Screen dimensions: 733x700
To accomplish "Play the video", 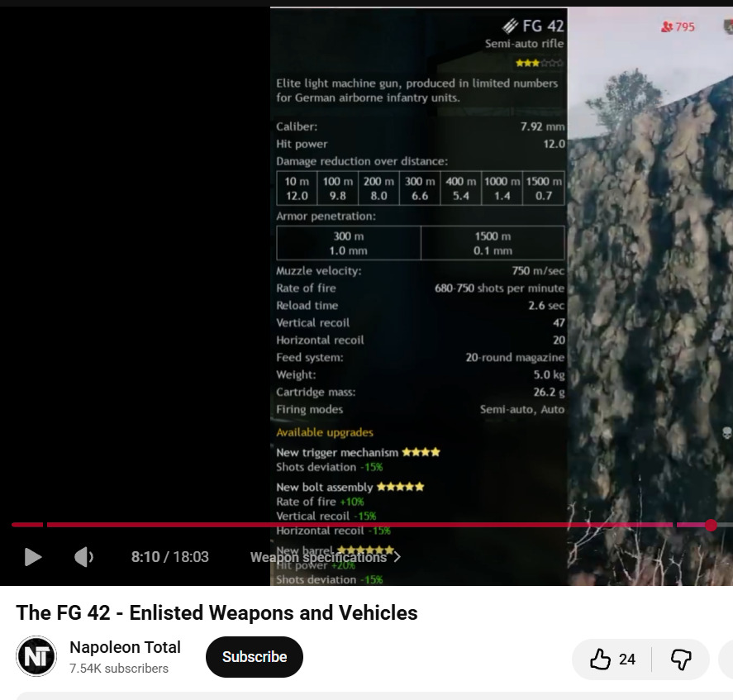I will pyautogui.click(x=33, y=557).
